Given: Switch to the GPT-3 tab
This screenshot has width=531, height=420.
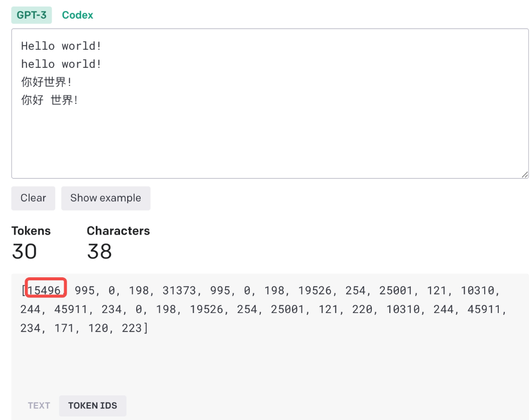Looking at the screenshot, I should click(31, 15).
